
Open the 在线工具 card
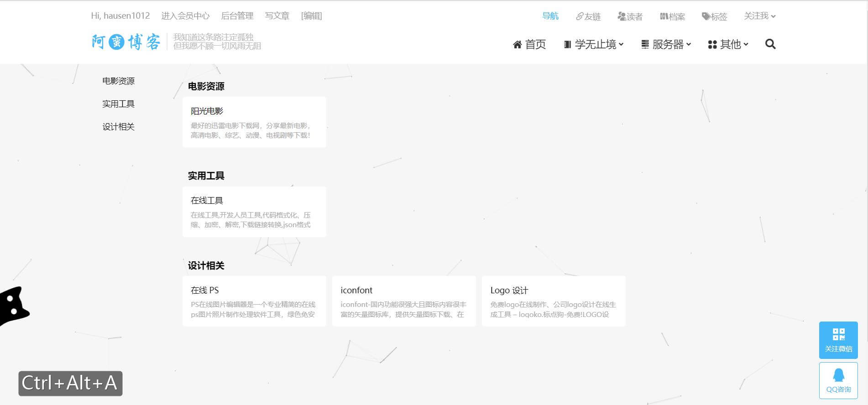(254, 212)
